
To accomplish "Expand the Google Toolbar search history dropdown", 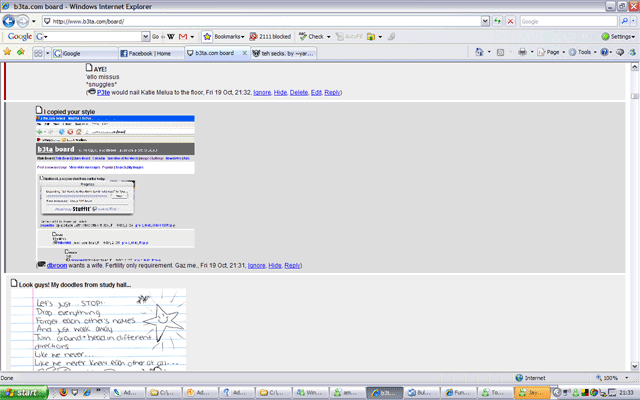I will (x=146, y=36).
